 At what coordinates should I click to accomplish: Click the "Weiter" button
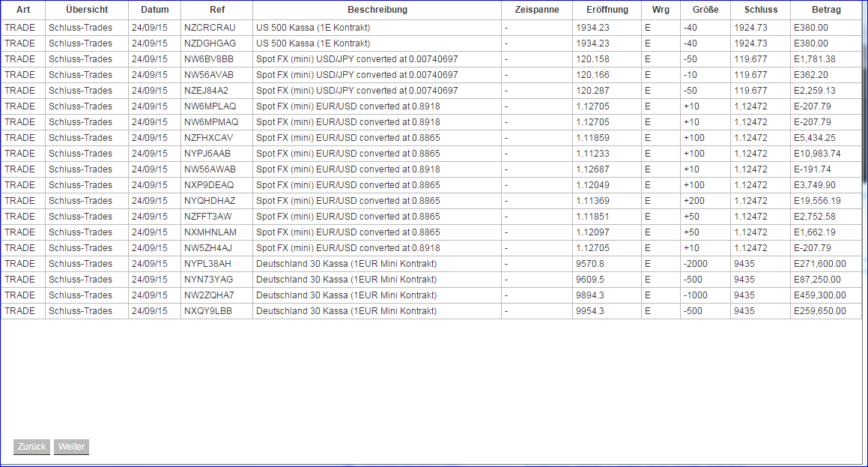tap(70, 447)
